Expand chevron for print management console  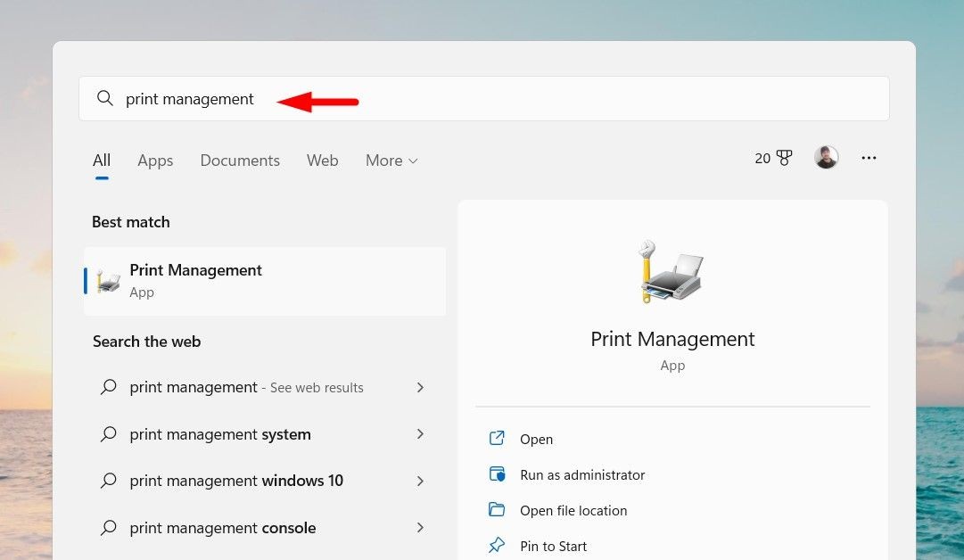click(421, 527)
